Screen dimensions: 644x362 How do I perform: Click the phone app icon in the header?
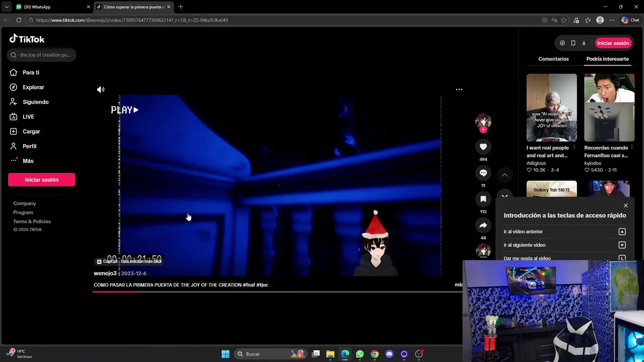click(573, 43)
